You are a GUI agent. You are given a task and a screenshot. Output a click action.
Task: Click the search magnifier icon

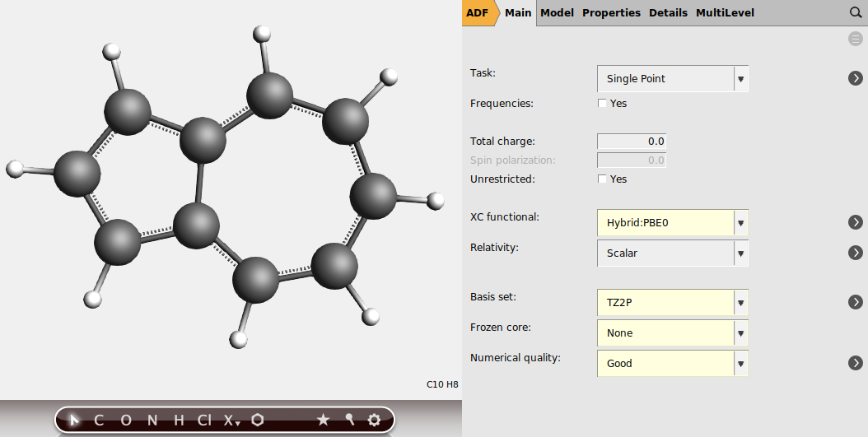click(855, 13)
